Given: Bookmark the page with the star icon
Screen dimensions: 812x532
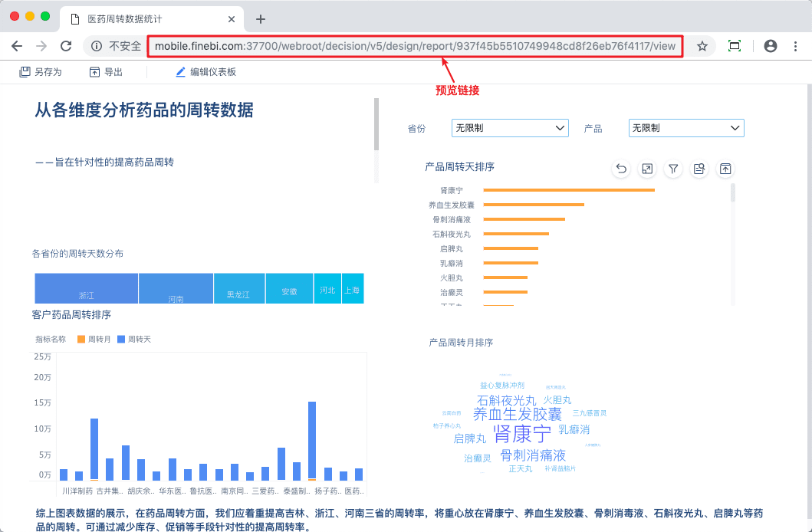Looking at the screenshot, I should 702,46.
